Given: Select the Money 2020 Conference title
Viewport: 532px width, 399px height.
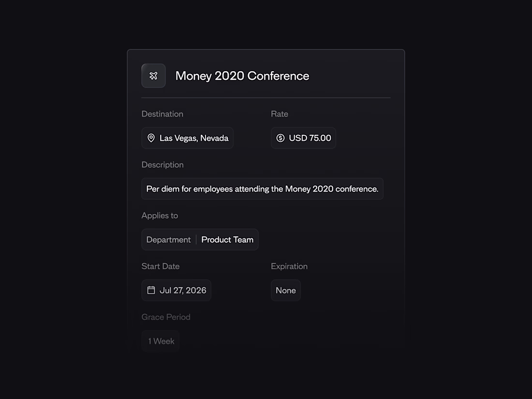Looking at the screenshot, I should click(x=242, y=76).
